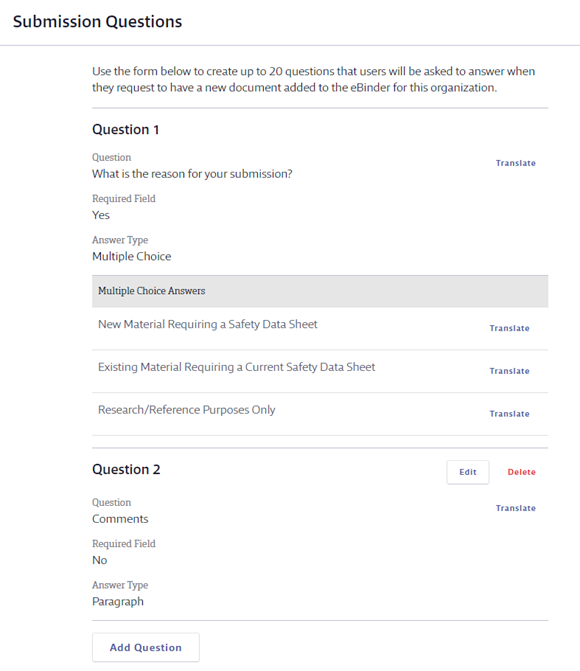Screen dimensions: 580x671
Task: Click the Paragraph answer type value
Action: [118, 602]
